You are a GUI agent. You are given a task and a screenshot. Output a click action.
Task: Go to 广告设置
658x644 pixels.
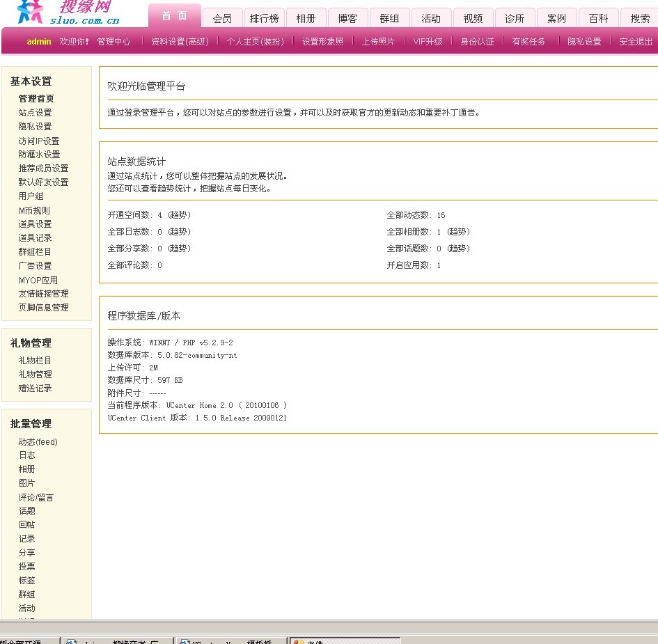tap(36, 265)
